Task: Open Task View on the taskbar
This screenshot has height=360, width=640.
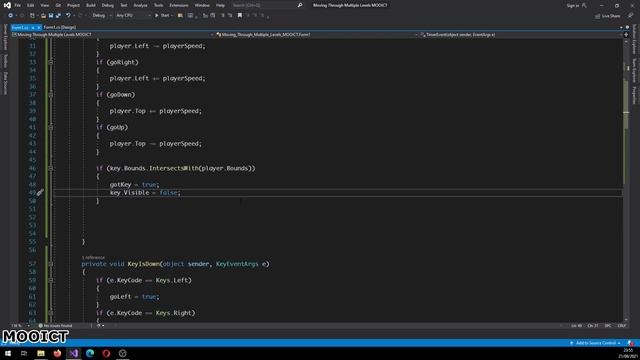Action: (x=24, y=353)
